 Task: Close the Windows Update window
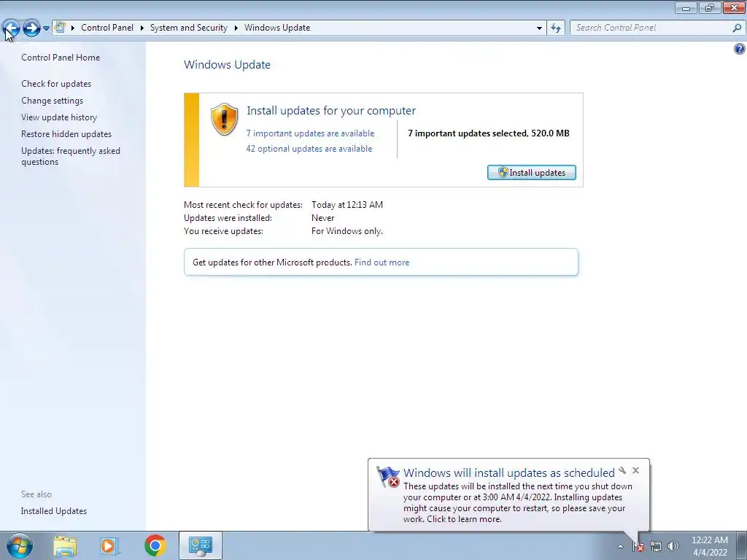coord(734,7)
